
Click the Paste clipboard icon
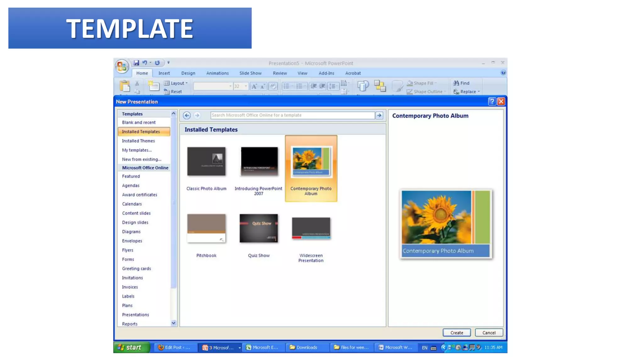[125, 86]
